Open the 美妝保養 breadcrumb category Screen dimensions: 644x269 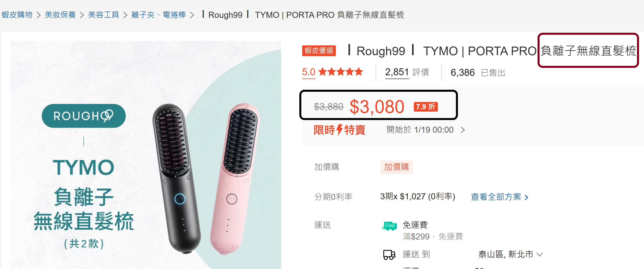pos(60,15)
